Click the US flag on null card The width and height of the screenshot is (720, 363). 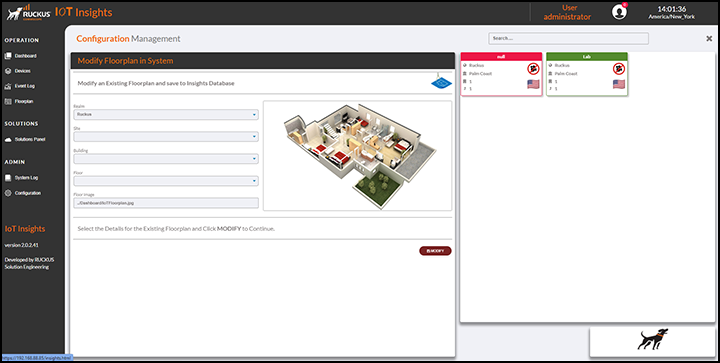[533, 84]
